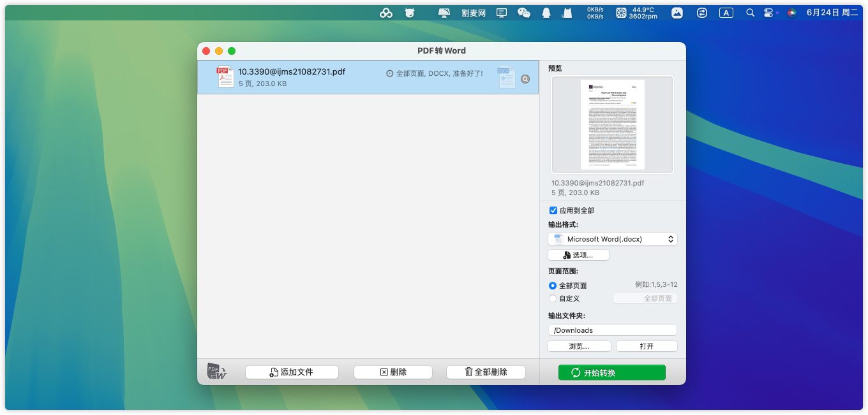The height and width of the screenshot is (415, 868).
Task: Click the circular sync arrows icon in menu bar
Action: [702, 13]
